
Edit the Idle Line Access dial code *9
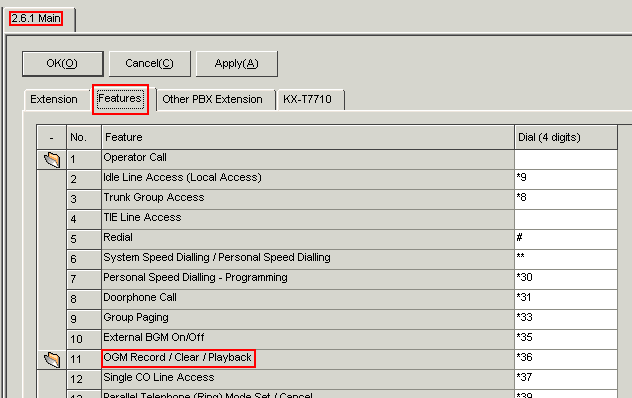point(566,179)
